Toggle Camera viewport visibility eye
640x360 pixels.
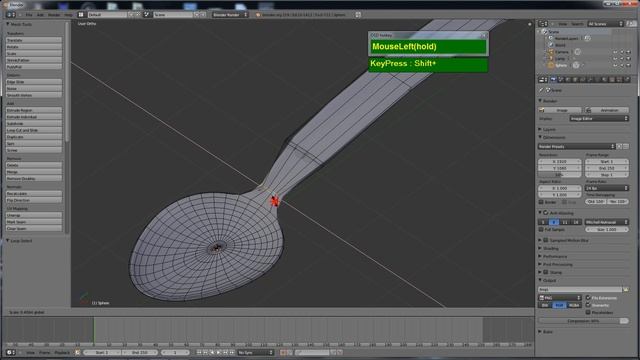pyautogui.click(x=615, y=52)
